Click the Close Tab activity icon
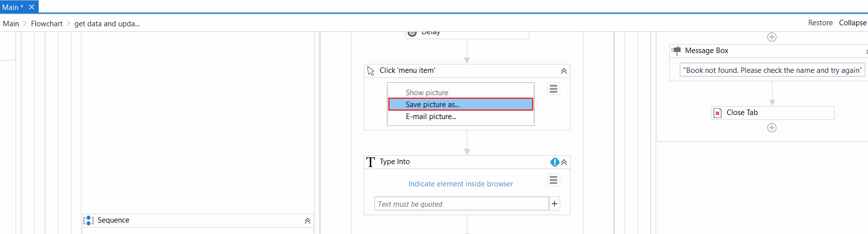 pos(717,113)
